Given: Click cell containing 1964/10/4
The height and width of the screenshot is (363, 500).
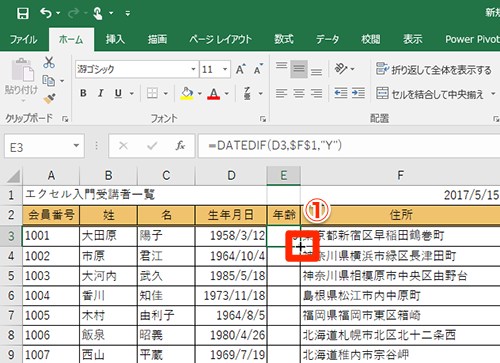Looking at the screenshot, I should point(231,256).
